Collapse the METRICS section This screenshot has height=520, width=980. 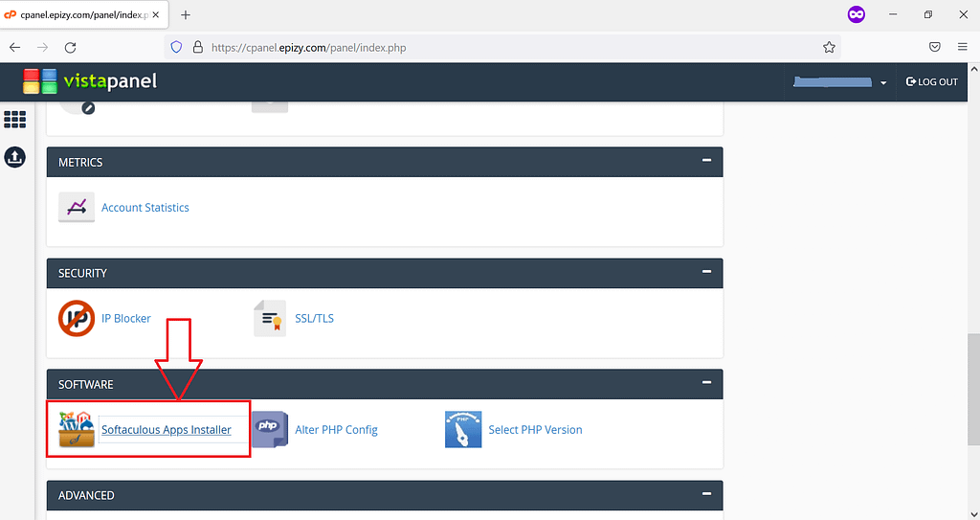coord(707,160)
